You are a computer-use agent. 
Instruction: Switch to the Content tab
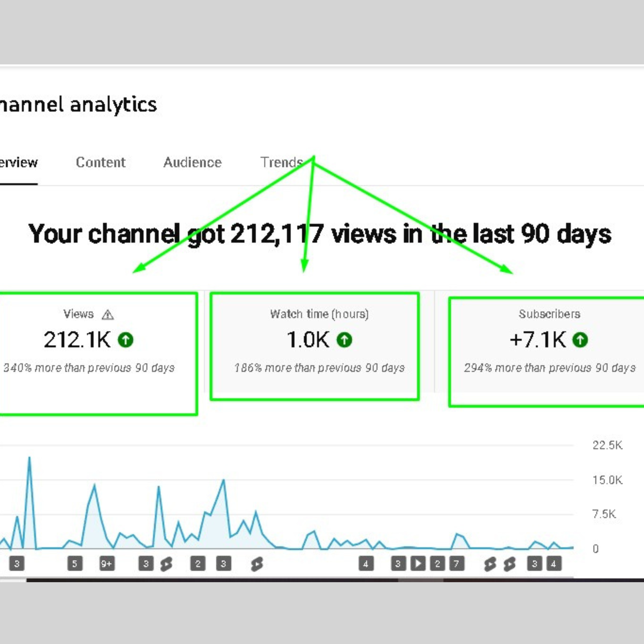coord(101,163)
